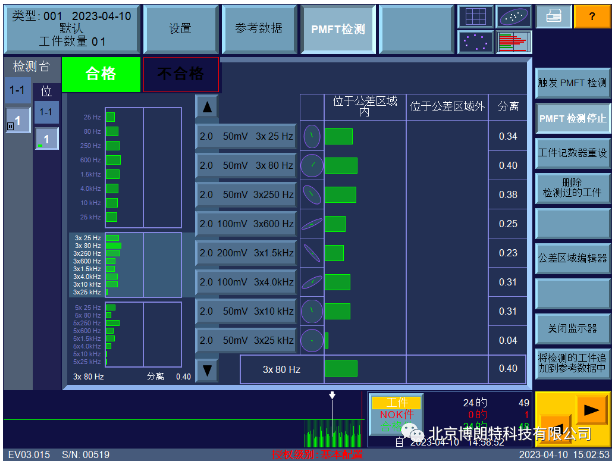The height and width of the screenshot is (464, 615).
Task: Toggle the 不合格 fail filter
Action: point(179,74)
